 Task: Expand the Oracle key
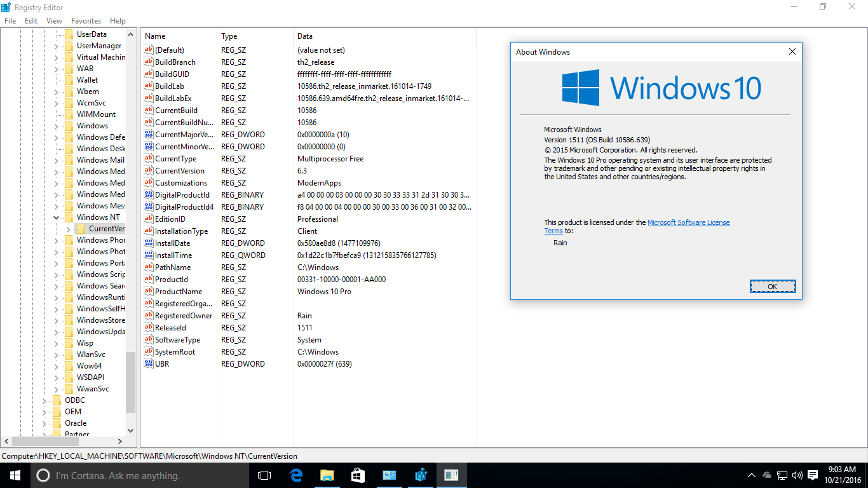[x=44, y=423]
